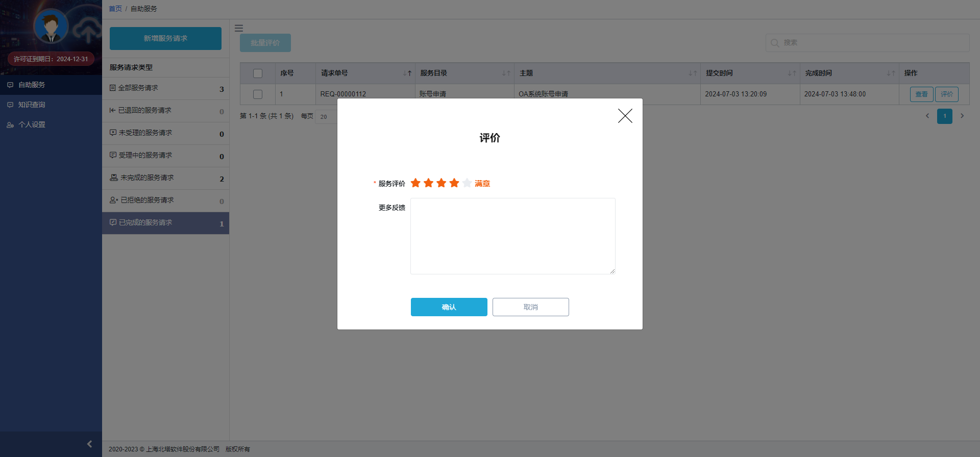The height and width of the screenshot is (457, 980).
Task: Select the fourth rating star
Action: [454, 183]
